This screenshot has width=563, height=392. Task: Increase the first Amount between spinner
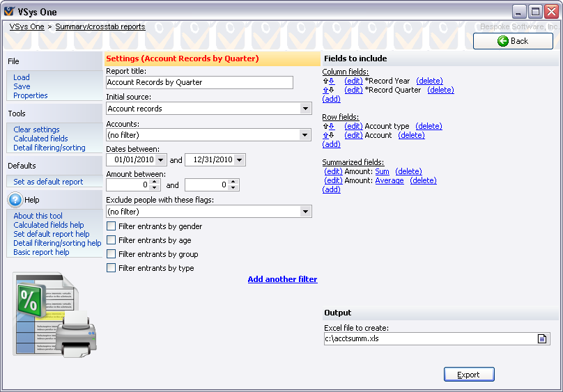point(155,182)
